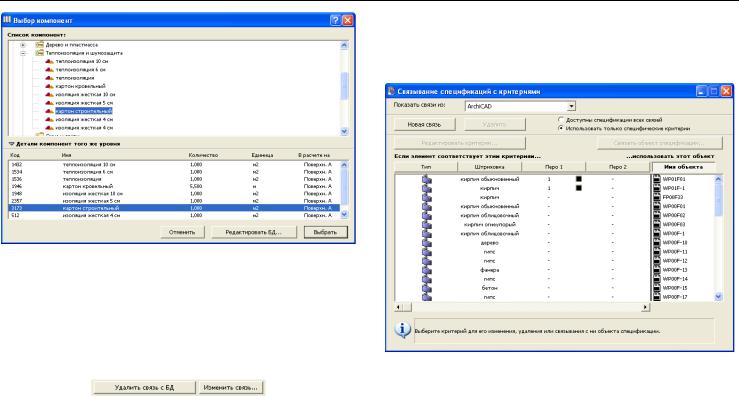739x396 pixels.
Task: Click the object icon next to WP00F-14
Action: 657,279
